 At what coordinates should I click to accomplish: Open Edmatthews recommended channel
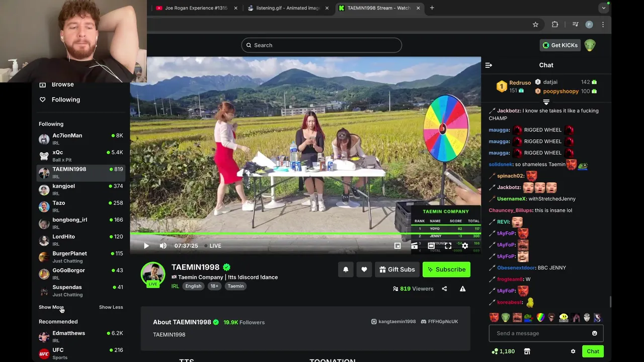pos(80,336)
